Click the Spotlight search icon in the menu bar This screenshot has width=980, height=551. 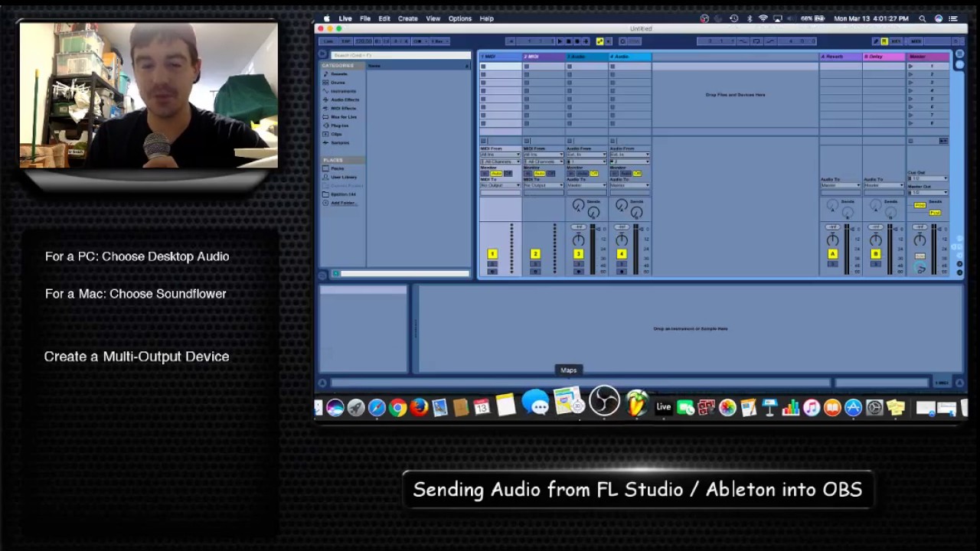tap(923, 18)
